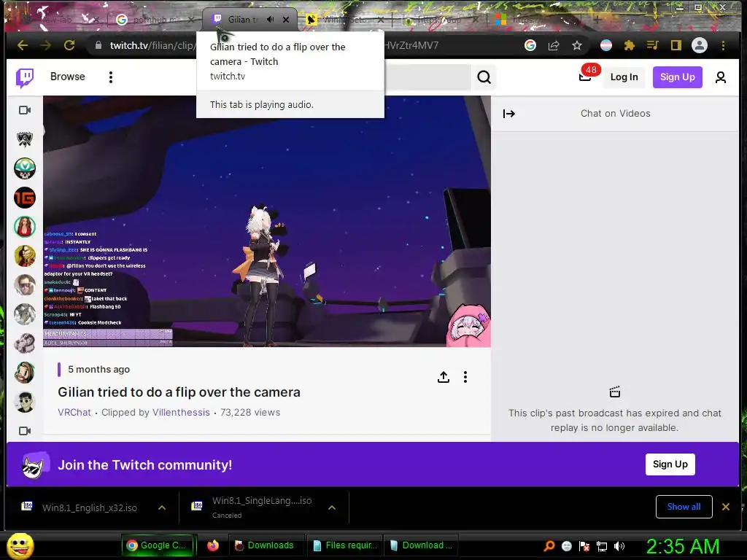Open the Downloads taskbar window
The height and width of the screenshot is (560, 747).
(265, 545)
